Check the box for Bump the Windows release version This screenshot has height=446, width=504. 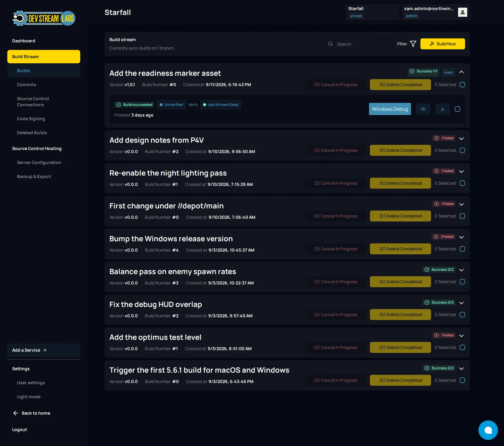(462, 249)
